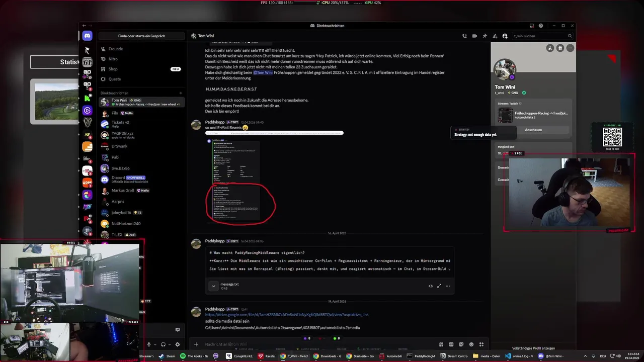Open more options on Tom Wini's profile
Viewport: 644px width, 362px height.
570,48
